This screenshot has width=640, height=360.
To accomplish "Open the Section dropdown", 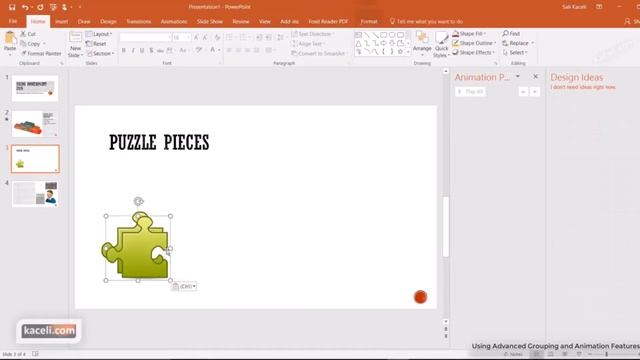I will click(100, 53).
